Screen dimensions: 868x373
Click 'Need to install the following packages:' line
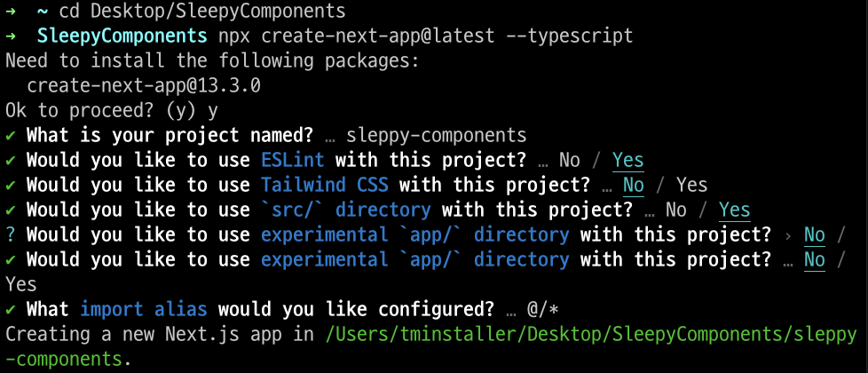point(213,61)
